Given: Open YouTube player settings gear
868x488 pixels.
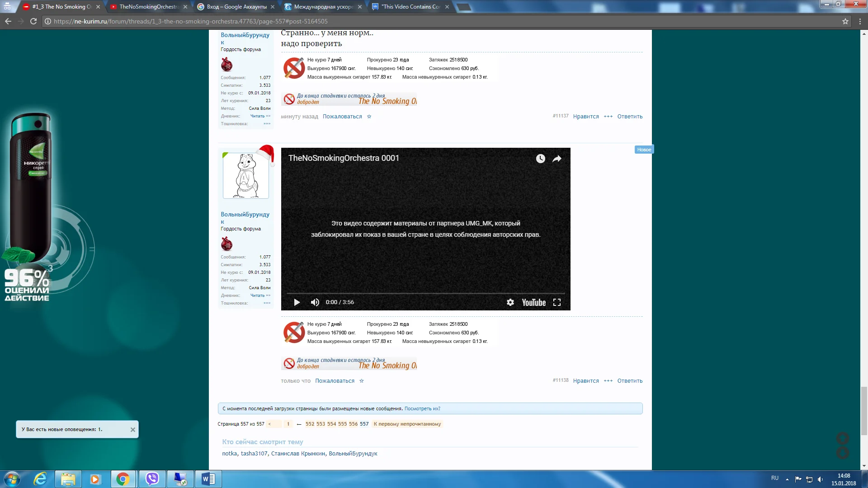Looking at the screenshot, I should [x=510, y=302].
